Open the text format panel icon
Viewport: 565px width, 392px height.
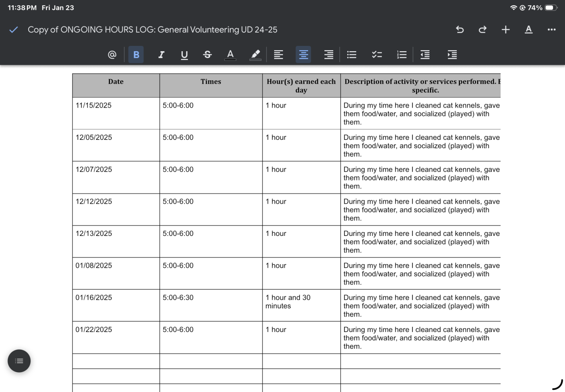coord(528,30)
